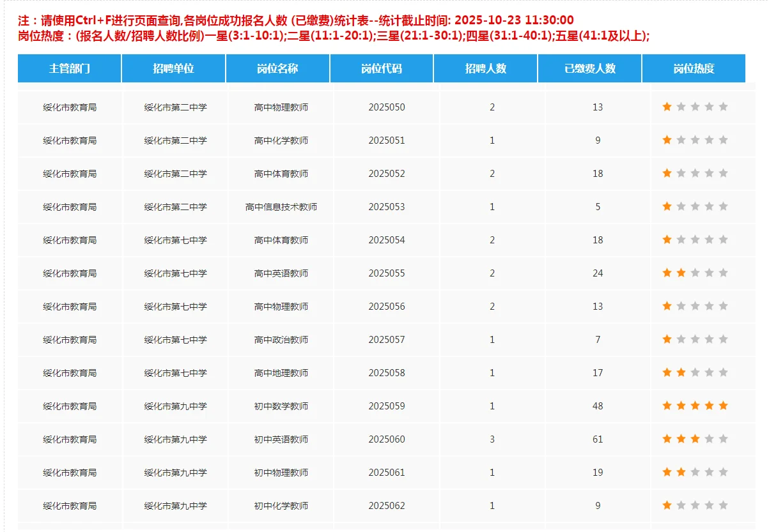Click recruit number 3 in row 2025060
The height and width of the screenshot is (532, 769).
point(492,439)
